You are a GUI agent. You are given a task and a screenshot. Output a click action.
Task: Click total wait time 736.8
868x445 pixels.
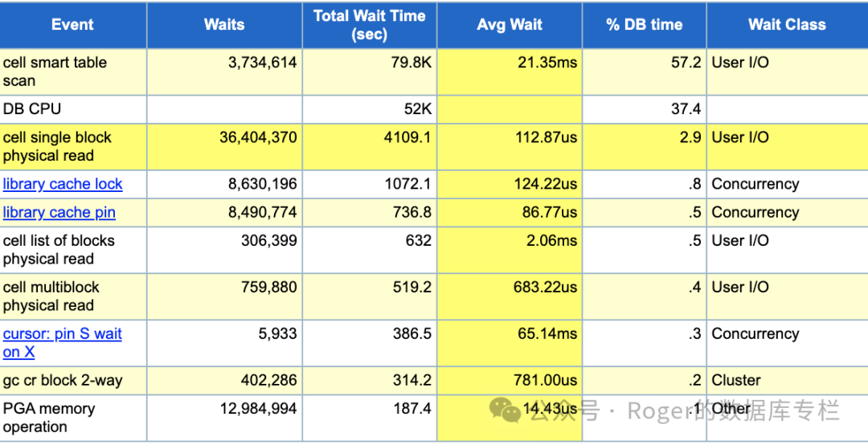(x=411, y=213)
